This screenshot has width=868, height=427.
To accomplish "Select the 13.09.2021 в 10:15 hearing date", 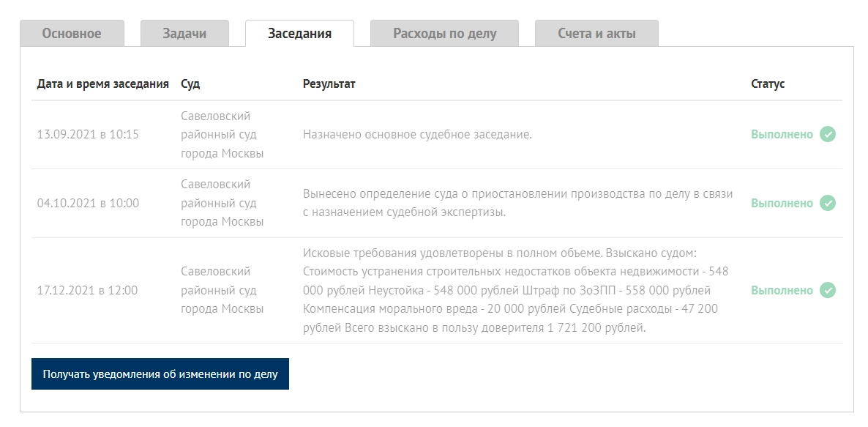I will (88, 135).
